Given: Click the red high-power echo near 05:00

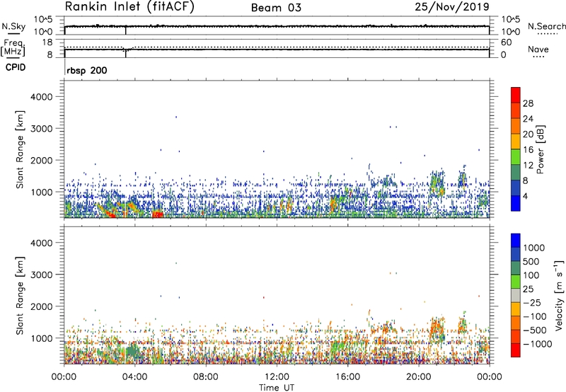Looking at the screenshot, I should 157,214.
